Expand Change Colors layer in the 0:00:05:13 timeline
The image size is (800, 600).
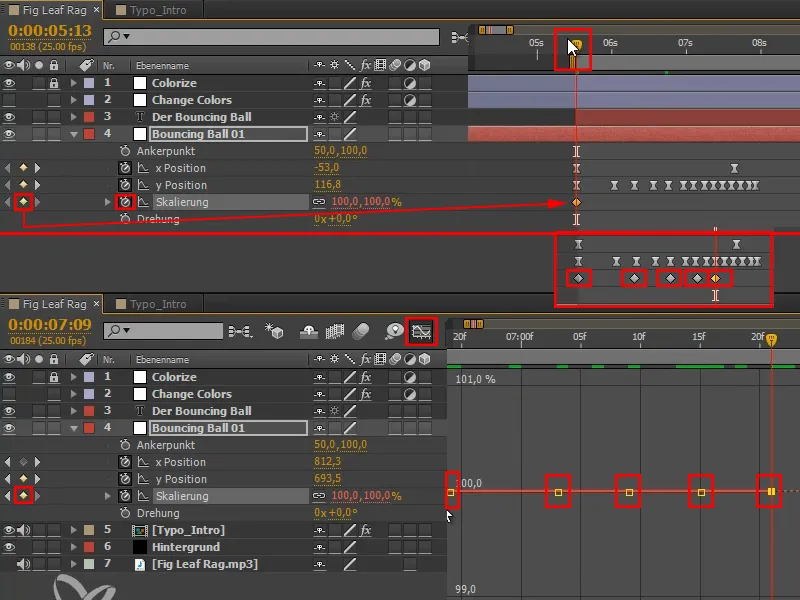coord(73,100)
